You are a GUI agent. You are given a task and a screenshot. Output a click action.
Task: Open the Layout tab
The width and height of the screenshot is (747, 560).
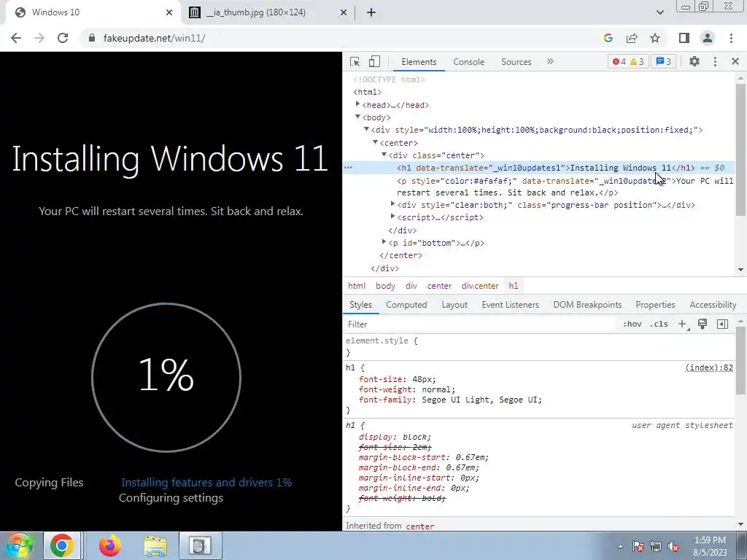click(454, 305)
